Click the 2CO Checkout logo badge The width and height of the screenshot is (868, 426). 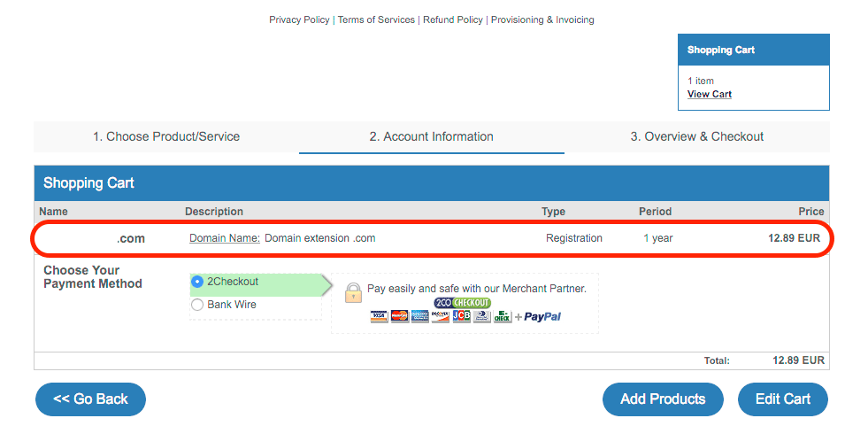tap(462, 303)
